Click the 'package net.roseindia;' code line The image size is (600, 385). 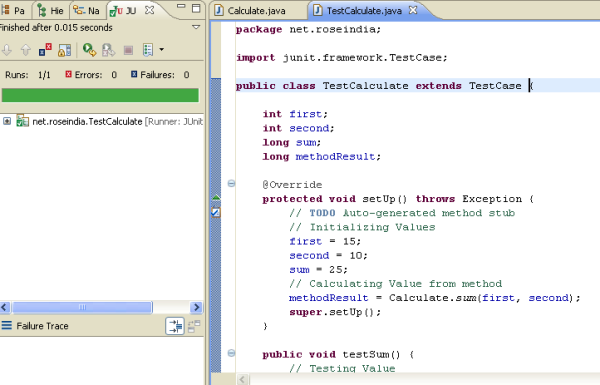308,29
